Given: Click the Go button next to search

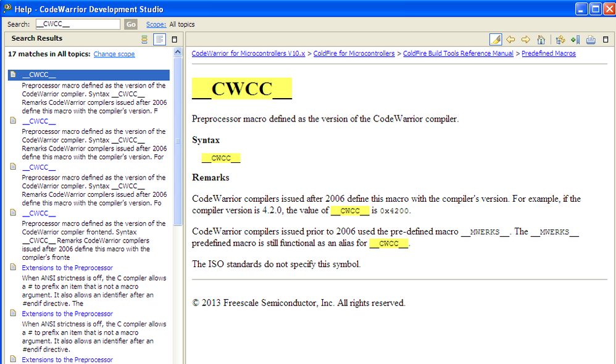Looking at the screenshot, I should click(131, 24).
